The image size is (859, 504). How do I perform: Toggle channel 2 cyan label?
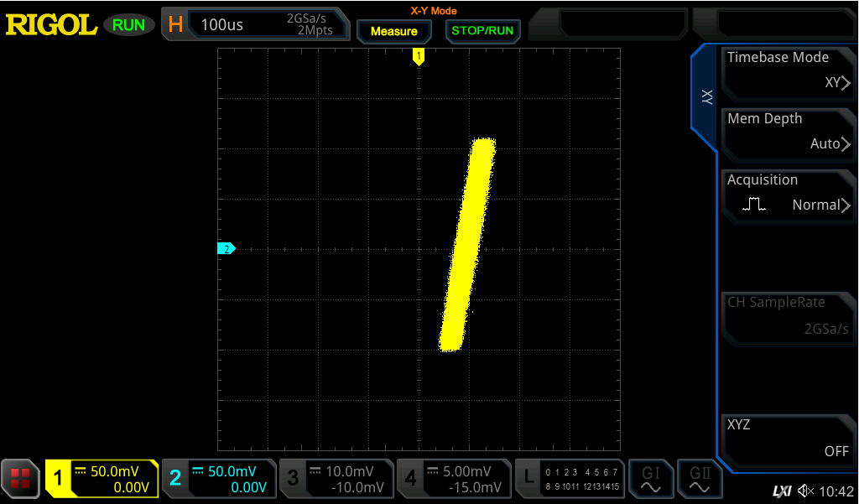[175, 478]
